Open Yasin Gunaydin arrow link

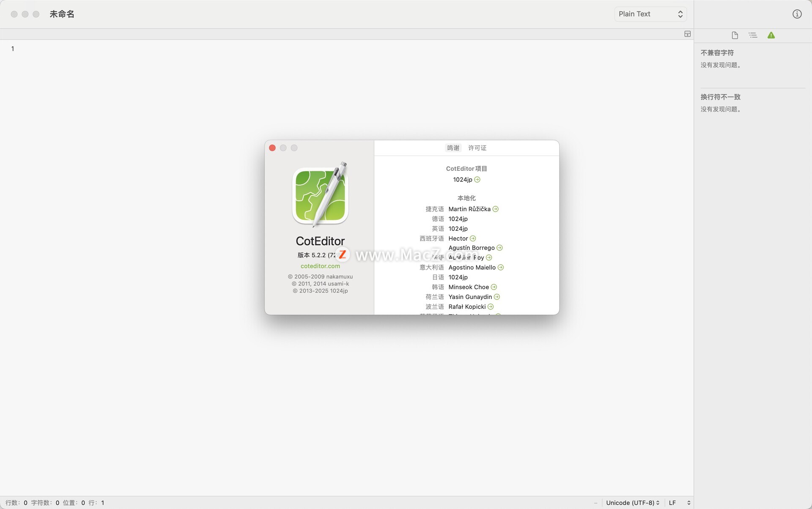[497, 297]
